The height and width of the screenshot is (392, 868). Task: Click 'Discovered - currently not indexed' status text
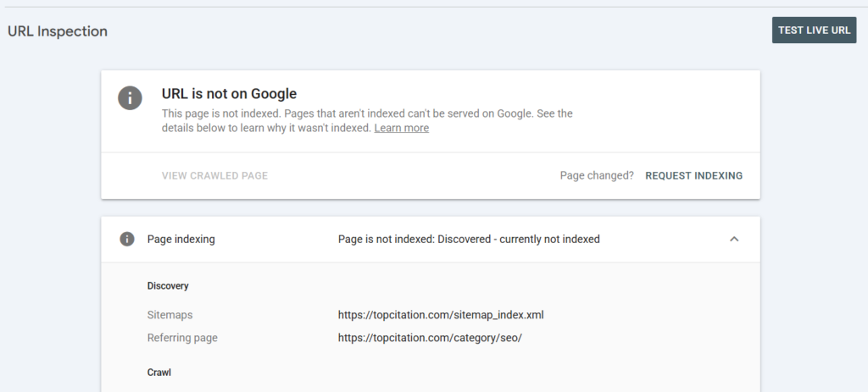pyautogui.click(x=519, y=240)
